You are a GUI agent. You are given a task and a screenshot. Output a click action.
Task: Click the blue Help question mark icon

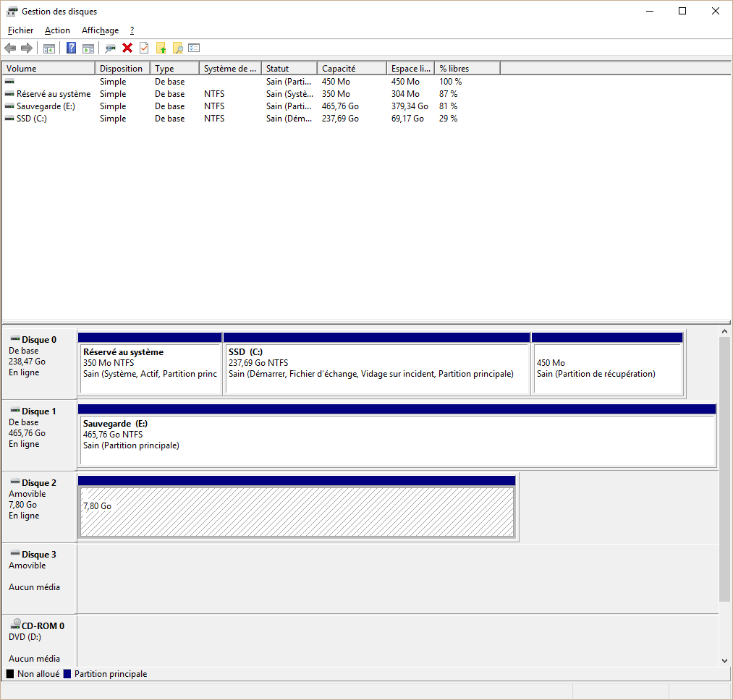click(x=71, y=48)
